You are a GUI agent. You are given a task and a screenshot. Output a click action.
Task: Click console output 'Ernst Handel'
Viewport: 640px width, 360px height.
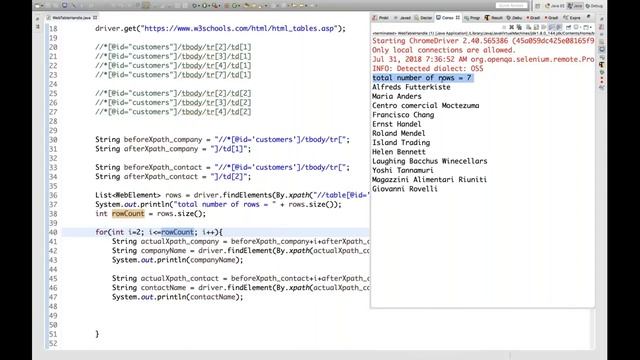click(x=396, y=124)
